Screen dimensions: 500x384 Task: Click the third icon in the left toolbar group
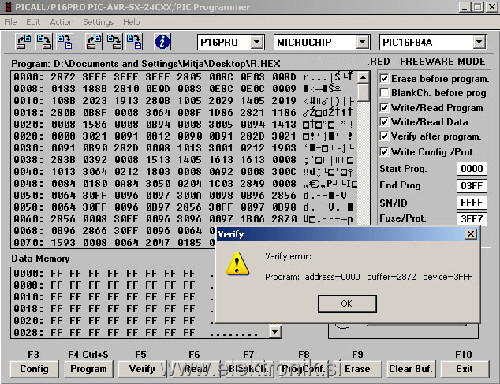[65, 42]
